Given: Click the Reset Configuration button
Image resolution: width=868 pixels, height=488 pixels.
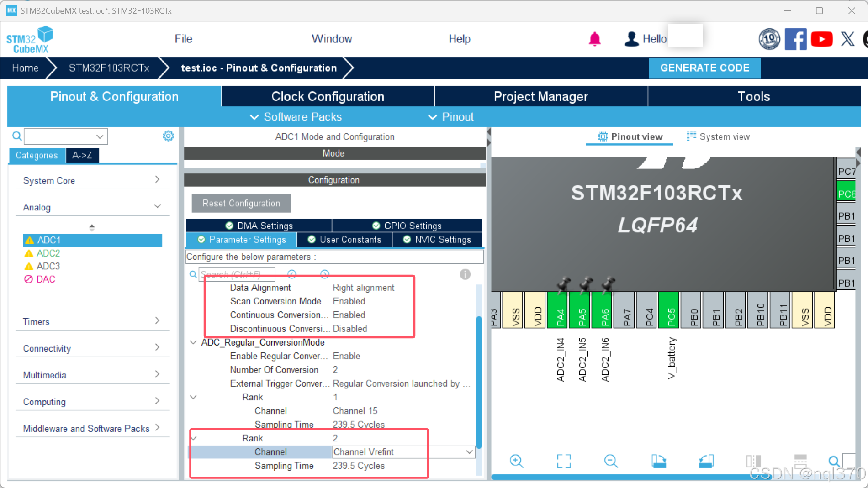Looking at the screenshot, I should [241, 203].
